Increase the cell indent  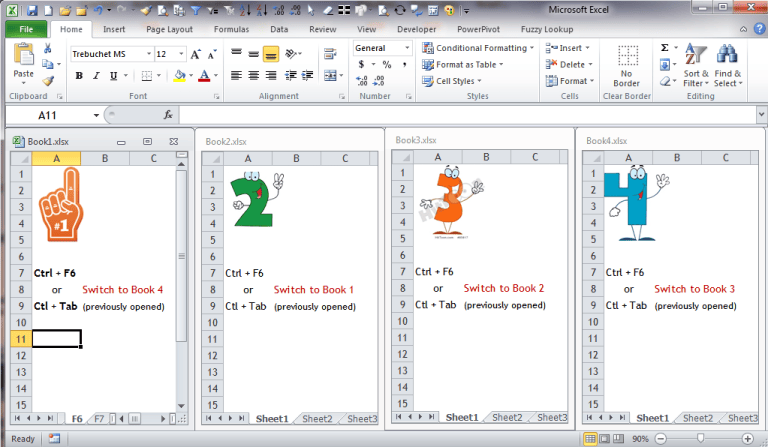tap(308, 75)
